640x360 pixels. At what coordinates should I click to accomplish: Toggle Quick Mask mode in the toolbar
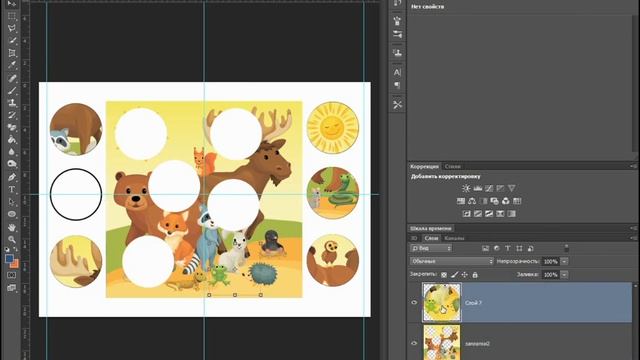12,276
